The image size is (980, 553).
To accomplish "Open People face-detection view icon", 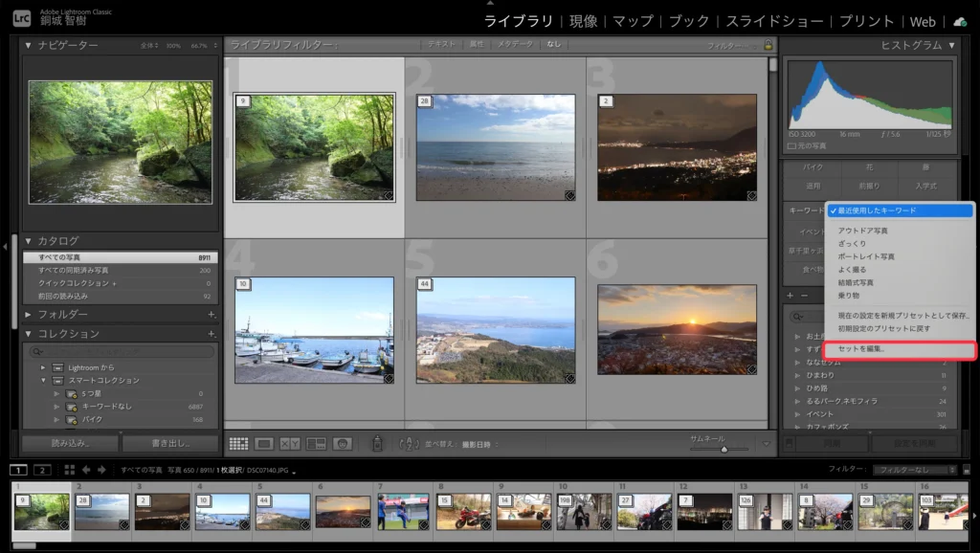I will (x=342, y=444).
